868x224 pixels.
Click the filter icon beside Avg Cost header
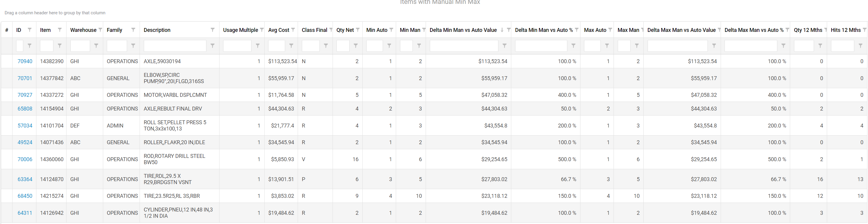(x=293, y=30)
